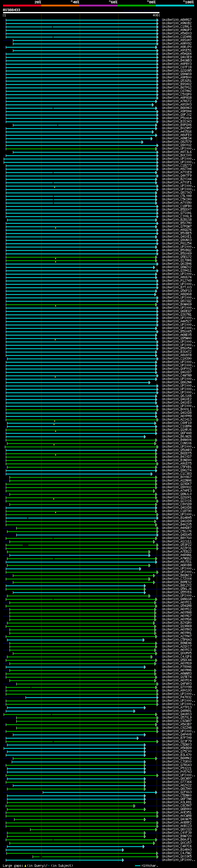Select the UniRef100_A9PBY3 label
Viewport: 197px width, 868px height.
tap(177, 64)
